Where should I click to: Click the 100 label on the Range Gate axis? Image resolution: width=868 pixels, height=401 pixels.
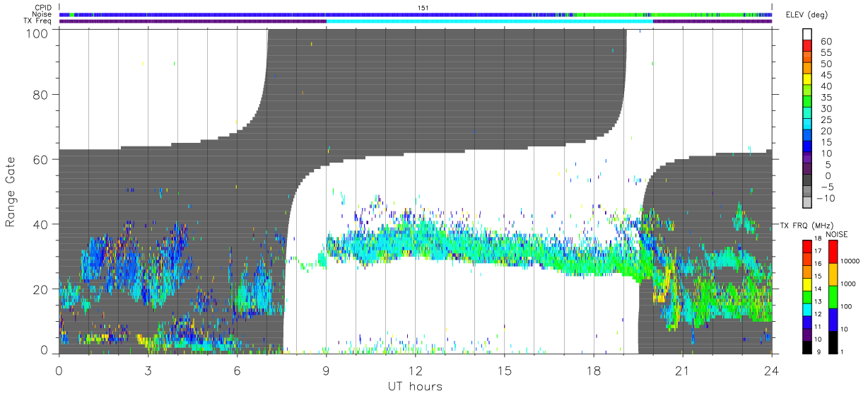click(39, 33)
